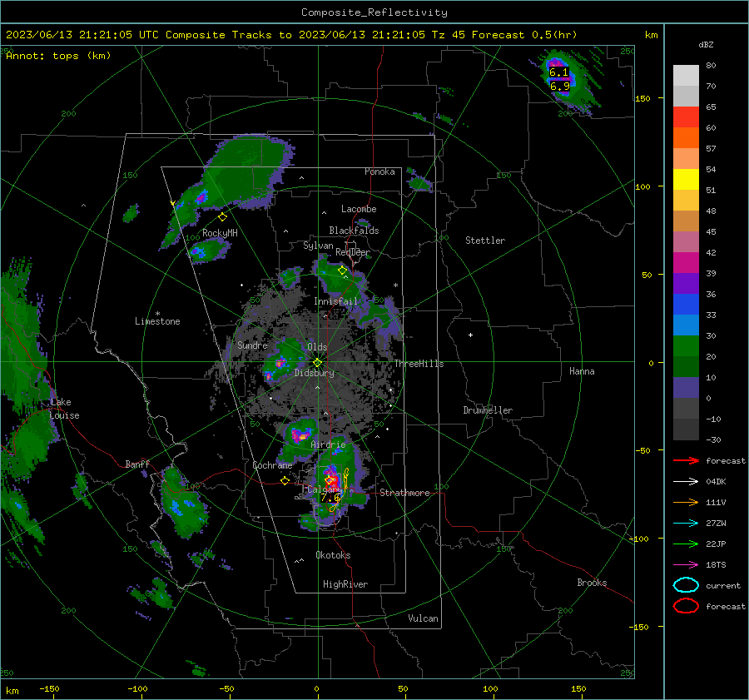Click the magenta 18TS arrow legend icon

686,565
